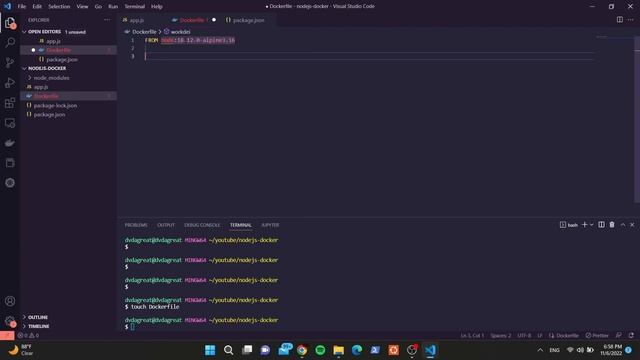Open the Explorer view in activity bar

pyautogui.click(x=10, y=23)
